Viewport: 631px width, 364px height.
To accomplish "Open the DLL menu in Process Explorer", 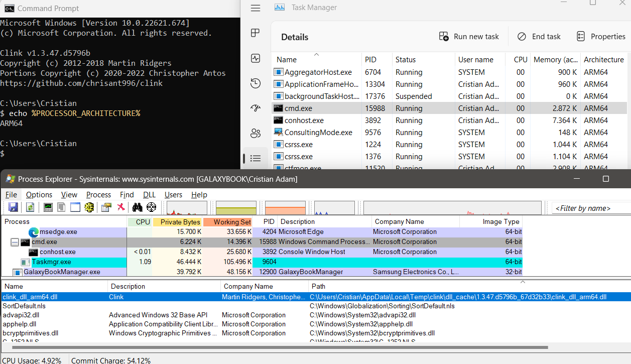I will tap(150, 195).
